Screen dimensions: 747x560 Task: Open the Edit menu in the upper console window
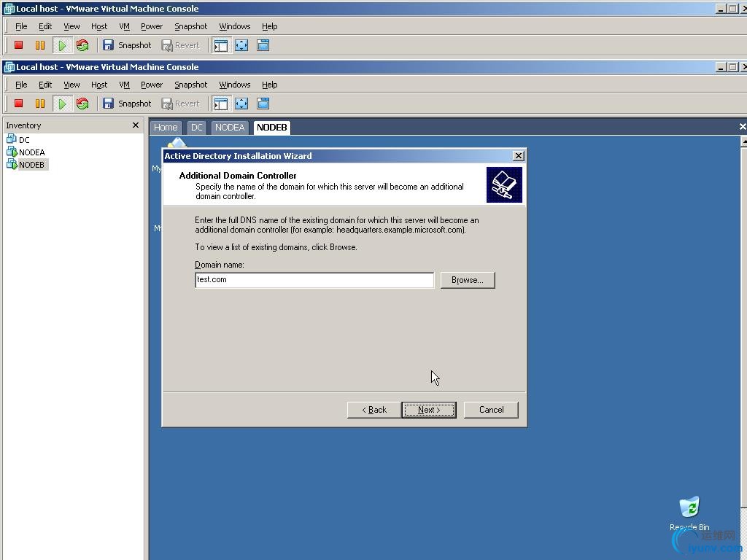pos(45,26)
